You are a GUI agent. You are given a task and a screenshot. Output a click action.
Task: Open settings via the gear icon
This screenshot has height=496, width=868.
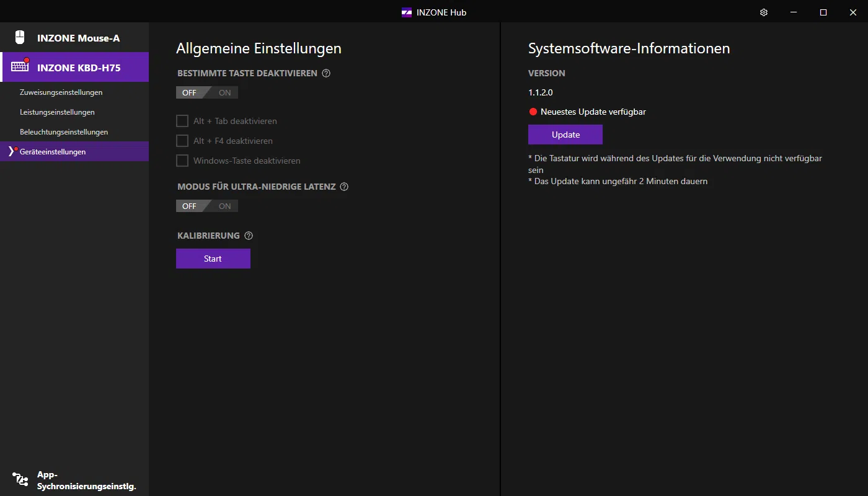(x=764, y=12)
